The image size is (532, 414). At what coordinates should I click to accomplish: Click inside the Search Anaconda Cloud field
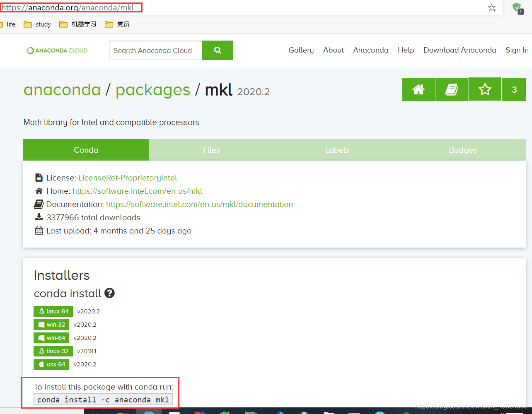pos(155,50)
